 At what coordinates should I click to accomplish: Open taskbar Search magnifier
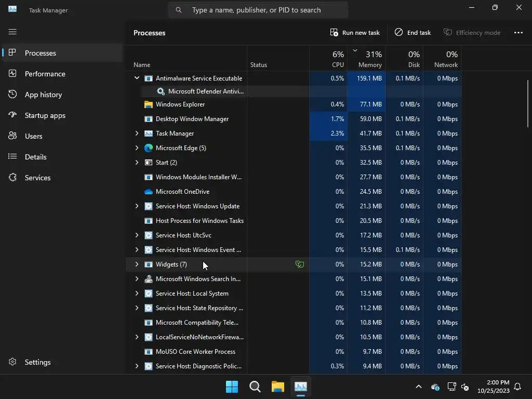coord(255,387)
